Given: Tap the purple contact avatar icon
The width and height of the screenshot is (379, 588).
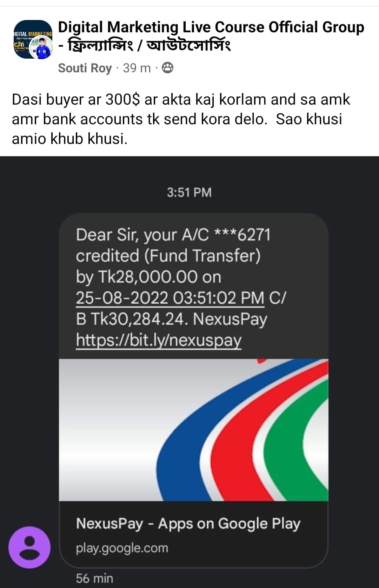Looking at the screenshot, I should [x=29, y=547].
